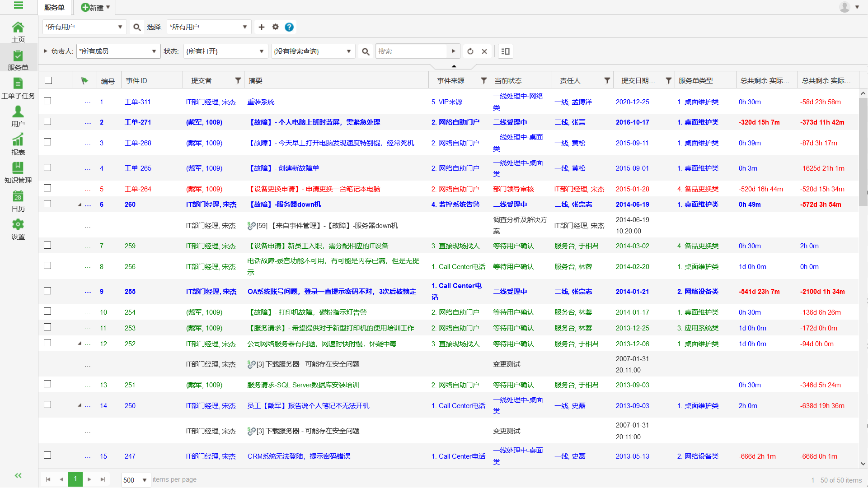The image size is (868, 488).
Task: Toggle the select-all header checkbox
Action: [x=48, y=80]
